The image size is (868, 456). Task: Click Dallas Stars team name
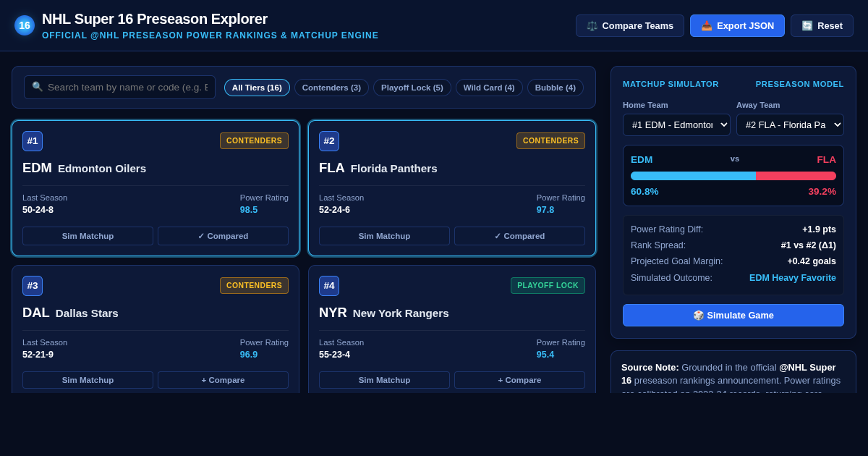click(87, 313)
